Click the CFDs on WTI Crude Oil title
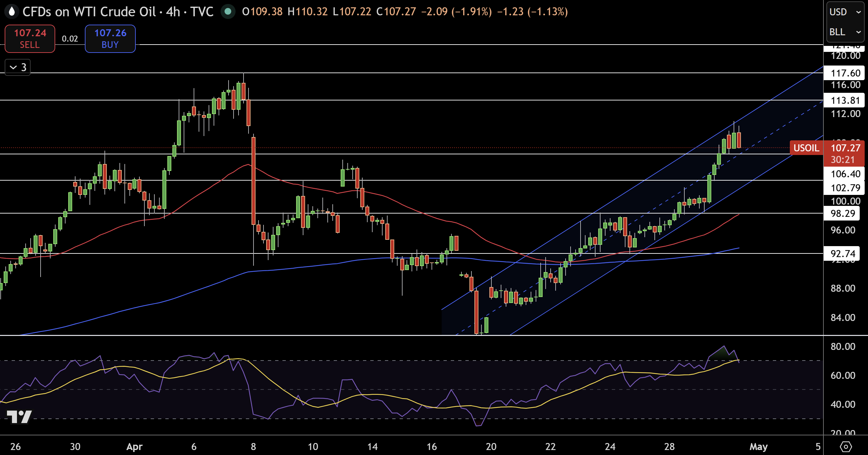 pos(89,12)
